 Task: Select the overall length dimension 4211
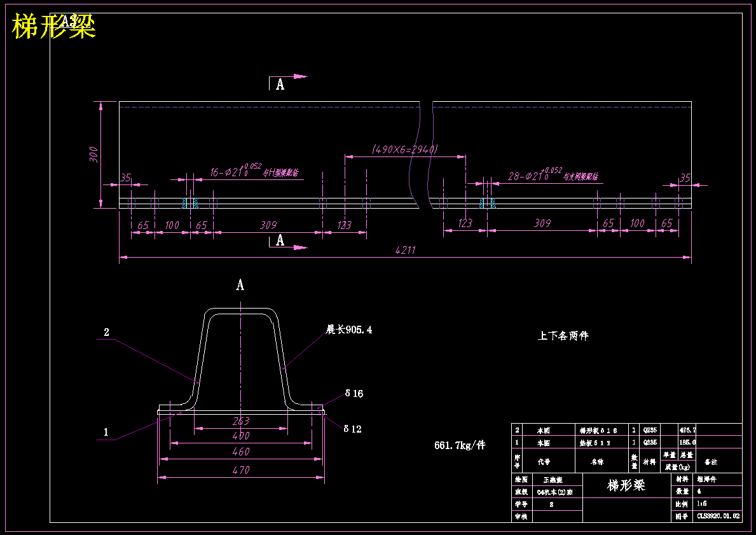(405, 250)
